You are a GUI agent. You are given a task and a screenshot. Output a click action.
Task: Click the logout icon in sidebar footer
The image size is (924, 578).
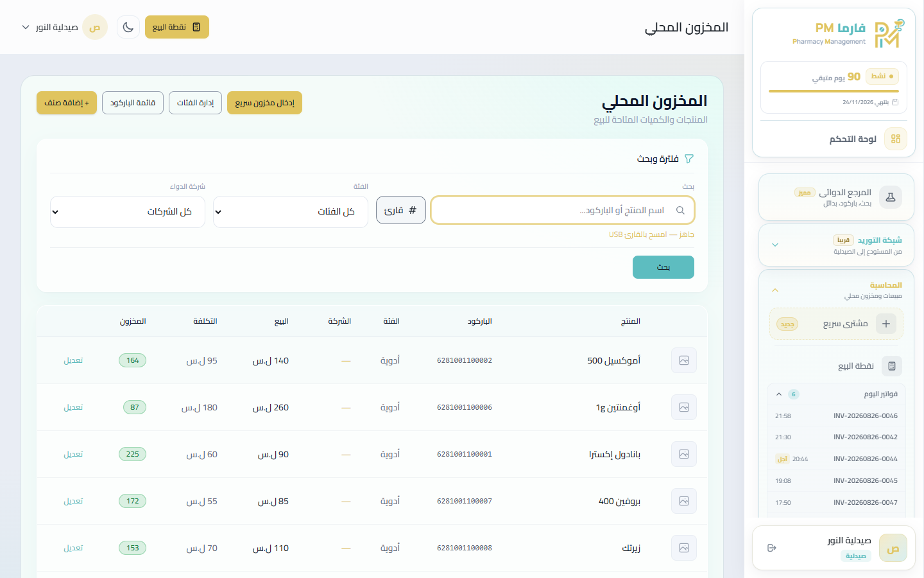(772, 548)
